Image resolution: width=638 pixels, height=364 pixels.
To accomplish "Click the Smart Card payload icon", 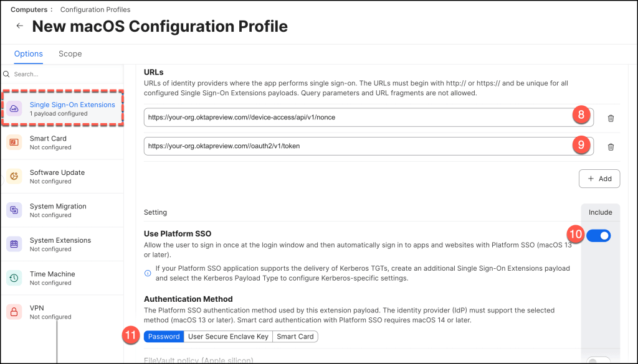I will 14,142.
